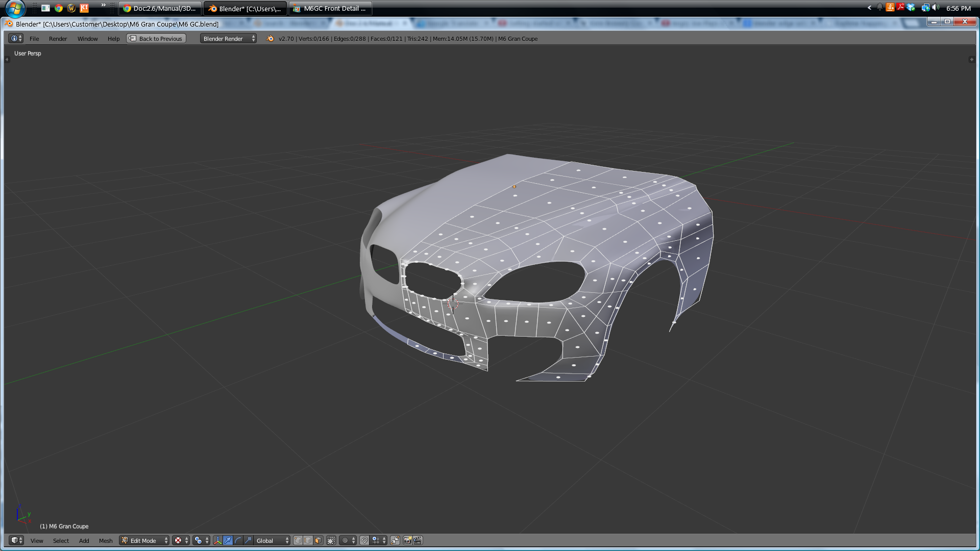
Task: Open the Blender Render engine dropdown
Action: (228, 39)
